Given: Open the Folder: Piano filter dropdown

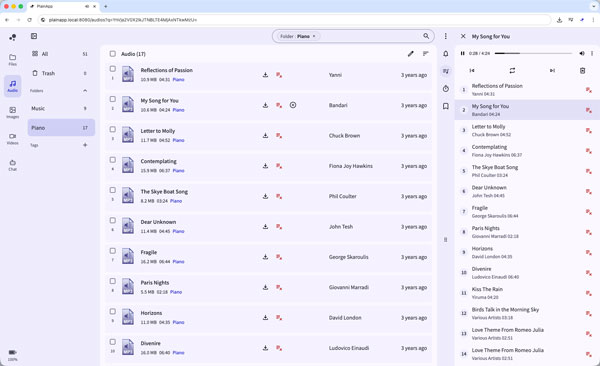Looking at the screenshot, I should pyautogui.click(x=298, y=36).
